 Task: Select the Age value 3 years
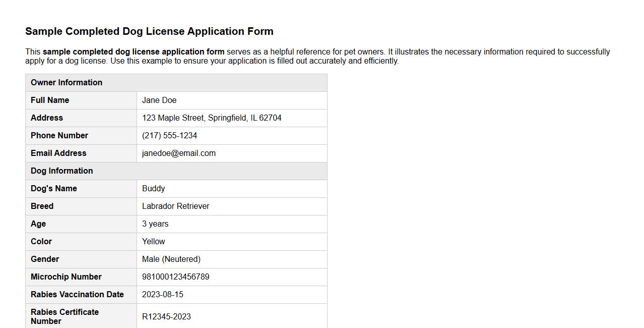tap(155, 224)
